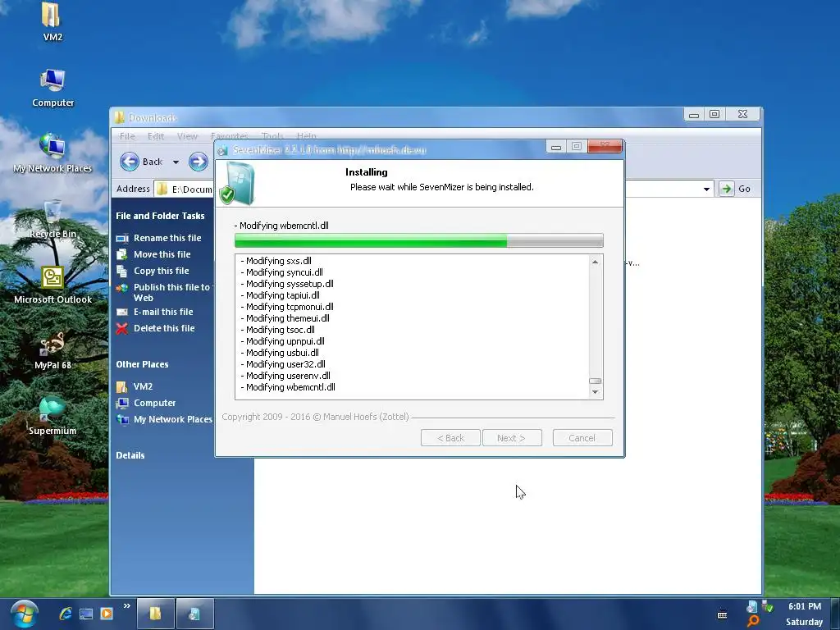The height and width of the screenshot is (630, 840).
Task: Expand the Details panel header
Action: click(x=130, y=455)
